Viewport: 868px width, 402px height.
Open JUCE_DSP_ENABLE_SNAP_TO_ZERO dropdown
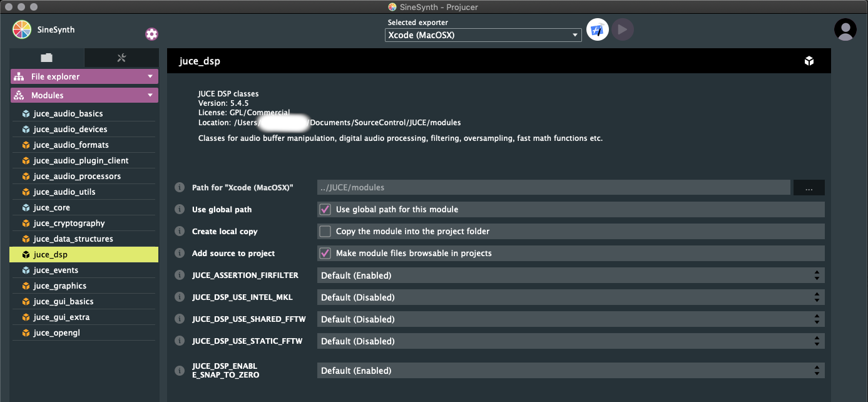pyautogui.click(x=571, y=370)
